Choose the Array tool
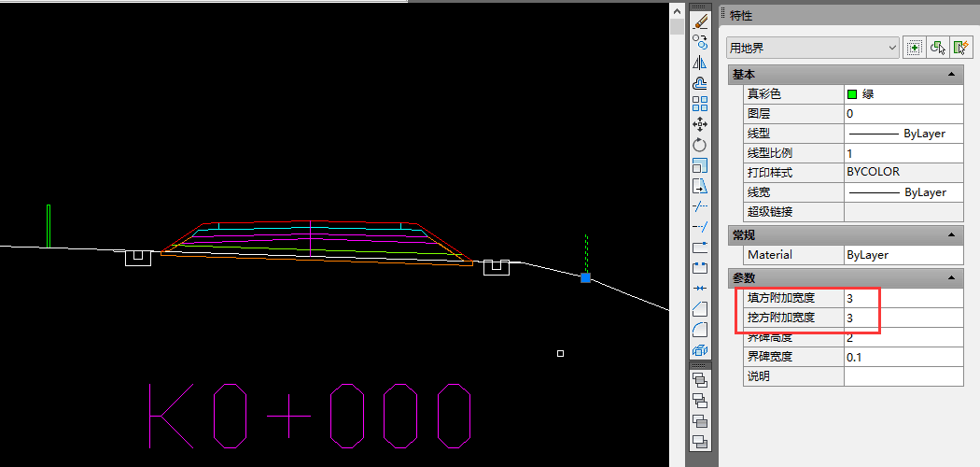This screenshot has height=467, width=980. (x=700, y=104)
